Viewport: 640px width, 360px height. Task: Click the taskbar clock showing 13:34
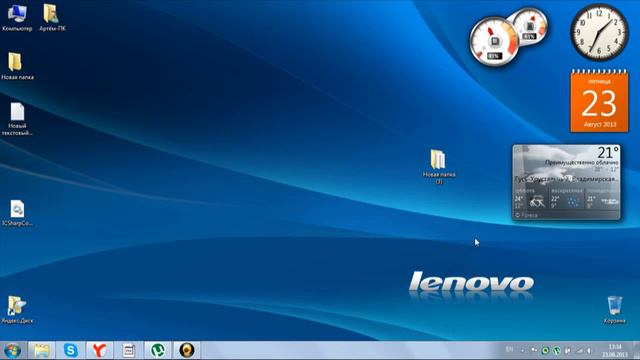tap(615, 351)
